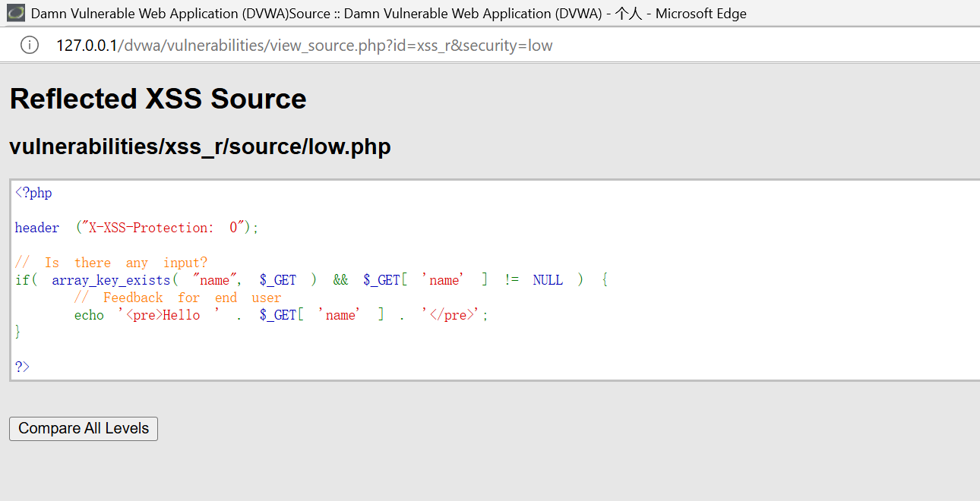Click the '<pre>Hello ' string in the echo line
980x501 pixels.
tap(169, 315)
